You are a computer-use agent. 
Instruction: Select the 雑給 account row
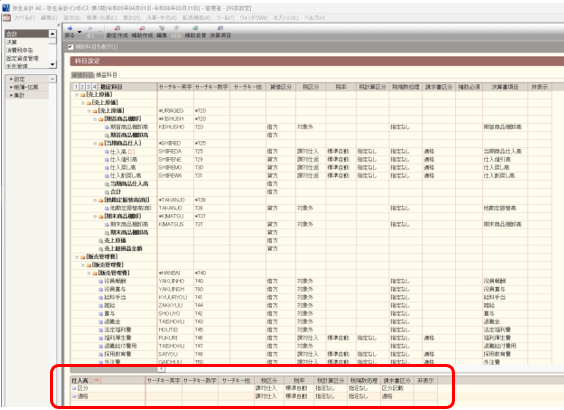tap(311, 305)
